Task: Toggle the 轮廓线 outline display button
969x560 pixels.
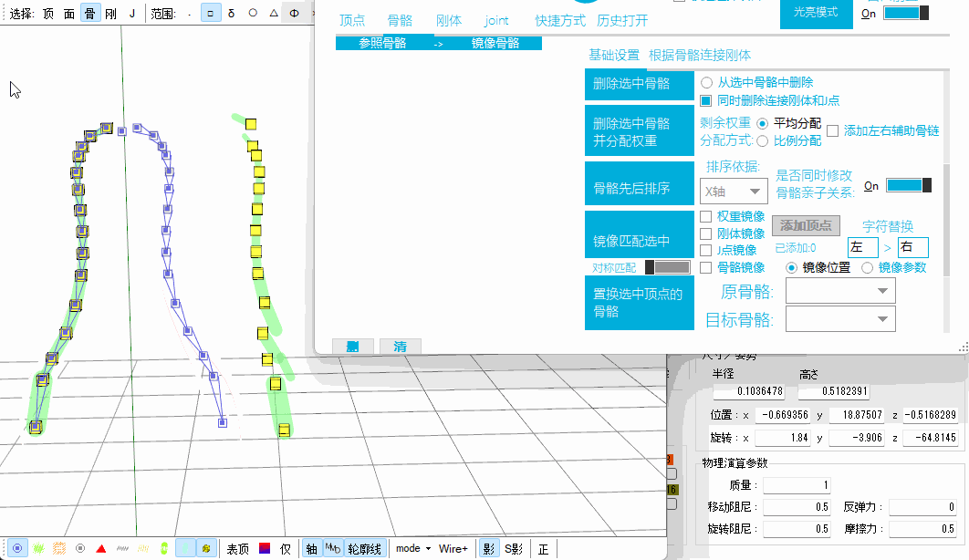Action: 366,549
